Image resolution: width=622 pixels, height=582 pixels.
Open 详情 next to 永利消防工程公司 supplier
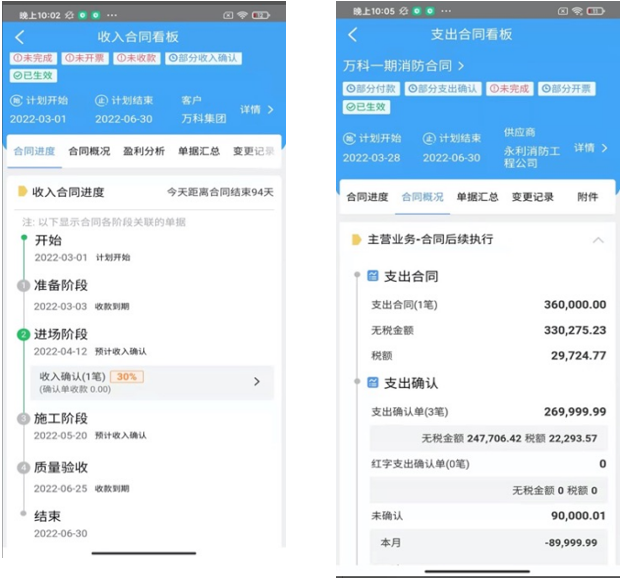590,147
